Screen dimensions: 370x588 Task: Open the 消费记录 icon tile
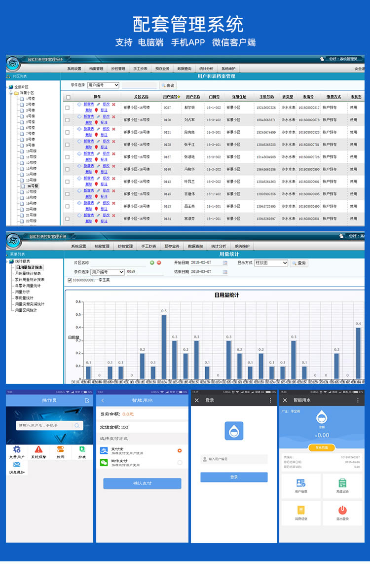click(x=301, y=511)
